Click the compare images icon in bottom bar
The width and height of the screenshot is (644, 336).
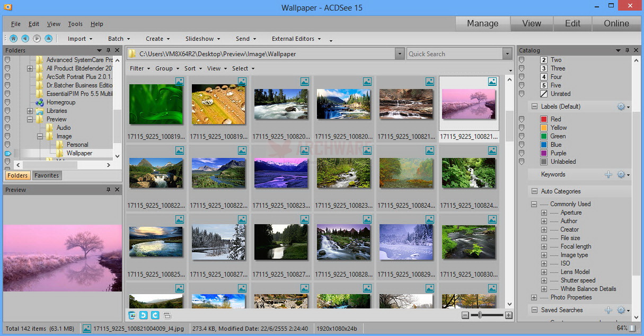[167, 315]
